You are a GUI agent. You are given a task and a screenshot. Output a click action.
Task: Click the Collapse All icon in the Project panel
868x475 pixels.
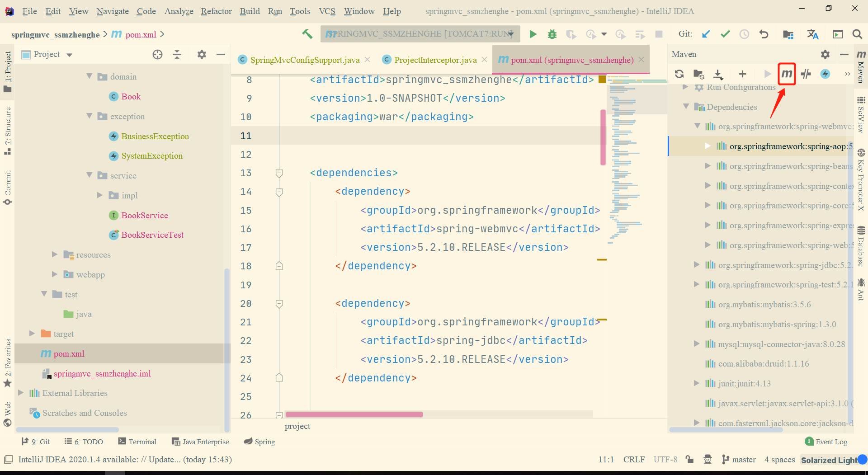pyautogui.click(x=177, y=55)
